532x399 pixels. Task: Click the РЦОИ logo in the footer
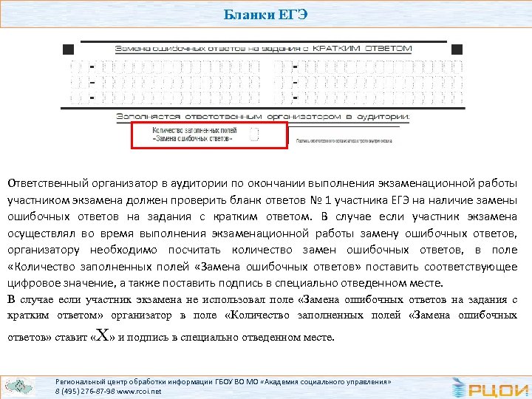click(x=491, y=388)
